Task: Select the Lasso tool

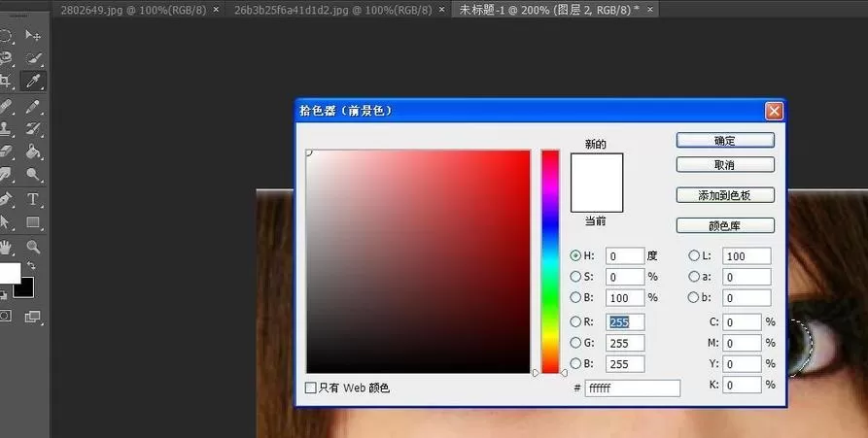Action: click(6, 58)
